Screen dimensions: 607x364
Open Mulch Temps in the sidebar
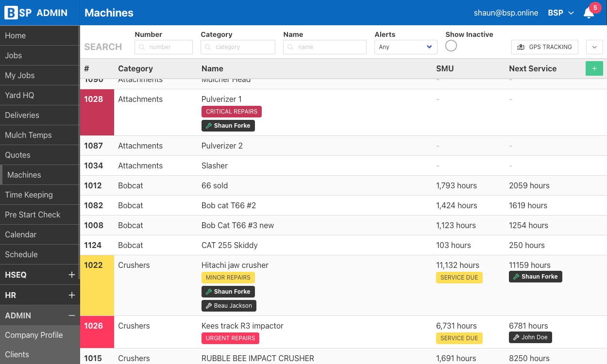(x=40, y=135)
